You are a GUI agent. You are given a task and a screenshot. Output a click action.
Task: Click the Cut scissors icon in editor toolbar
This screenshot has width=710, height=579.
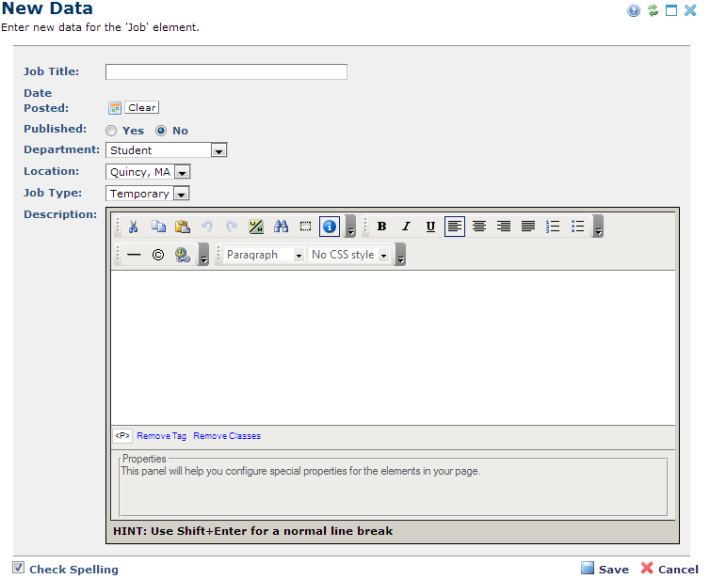(134, 227)
